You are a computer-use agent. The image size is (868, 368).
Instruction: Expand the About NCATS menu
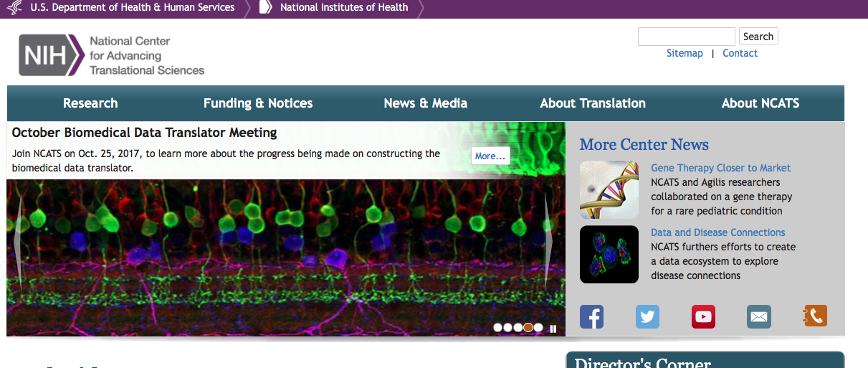coord(760,103)
